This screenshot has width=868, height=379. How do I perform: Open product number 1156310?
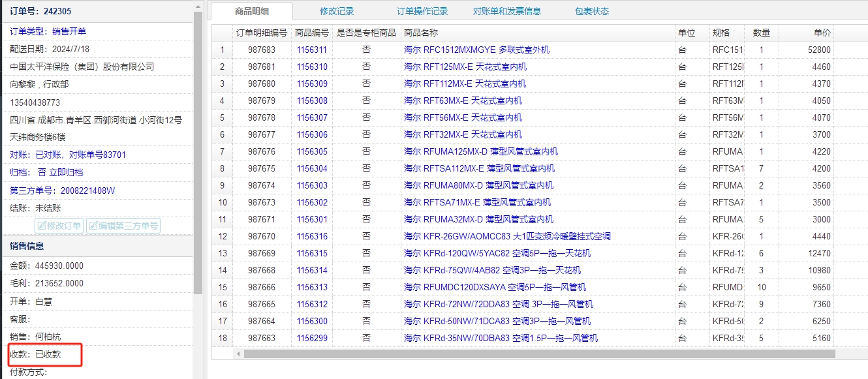click(312, 67)
